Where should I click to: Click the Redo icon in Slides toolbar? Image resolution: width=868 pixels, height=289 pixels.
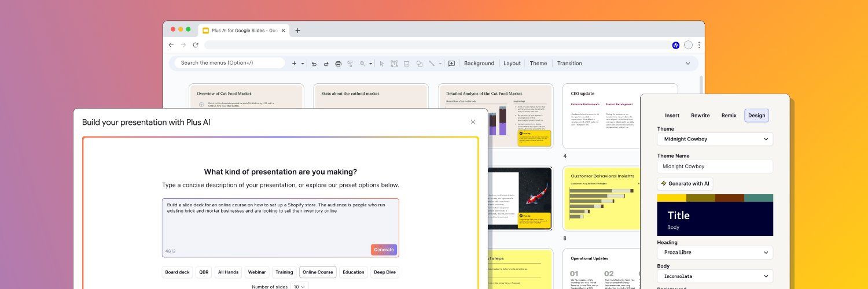326,64
